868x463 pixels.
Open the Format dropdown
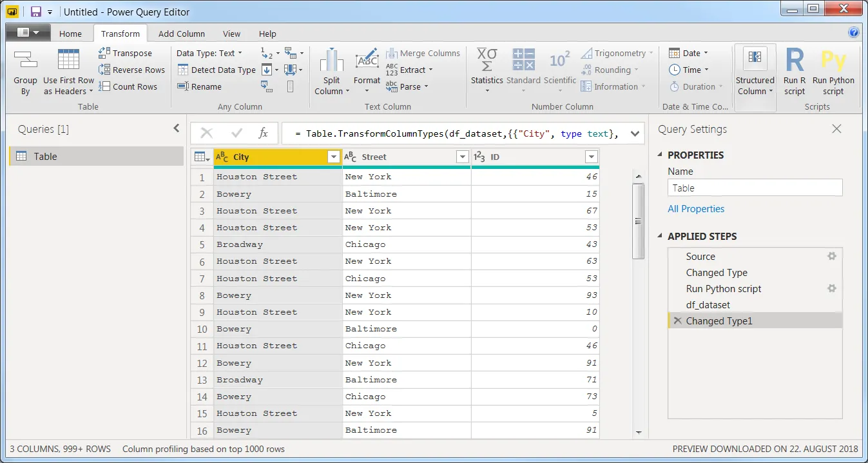(x=367, y=86)
